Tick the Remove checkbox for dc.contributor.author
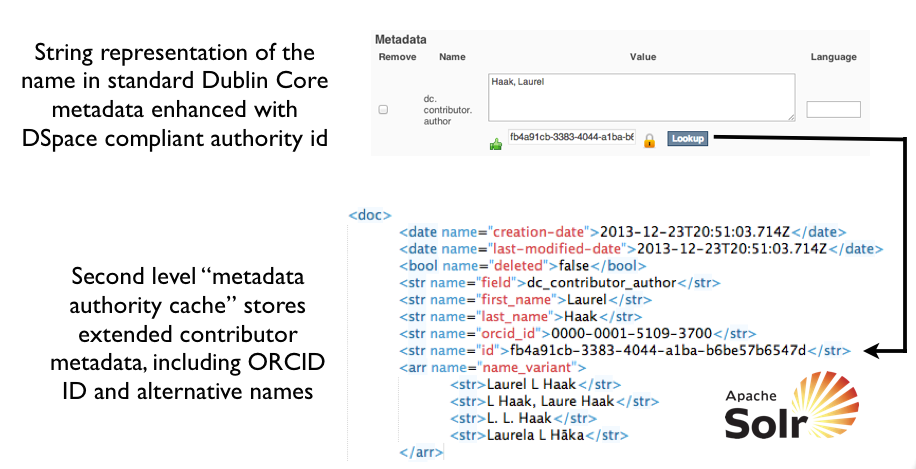 [383, 110]
